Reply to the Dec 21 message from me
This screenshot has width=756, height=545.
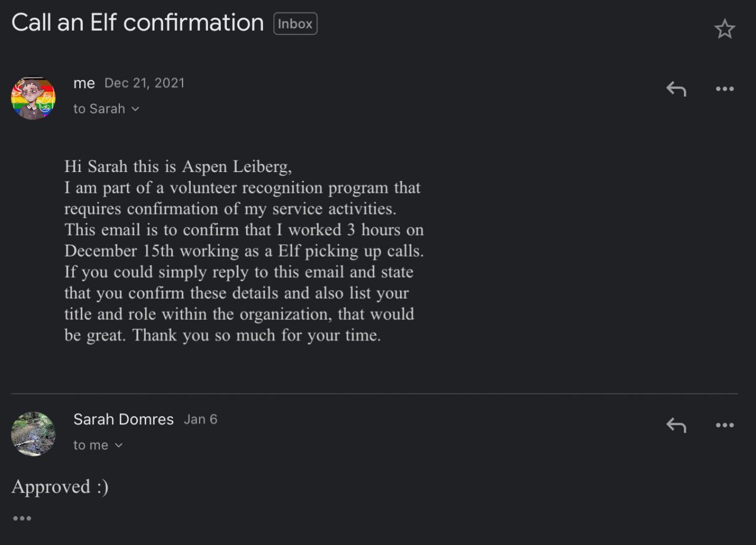[x=676, y=89]
